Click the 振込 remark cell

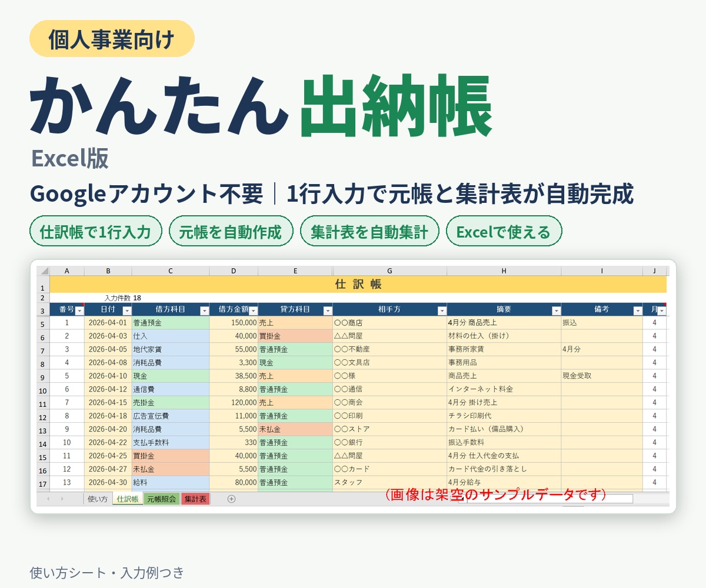tap(602, 323)
